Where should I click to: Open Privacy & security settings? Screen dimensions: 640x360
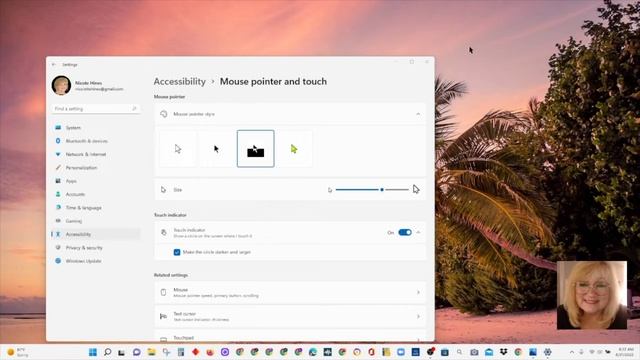(x=96, y=248)
